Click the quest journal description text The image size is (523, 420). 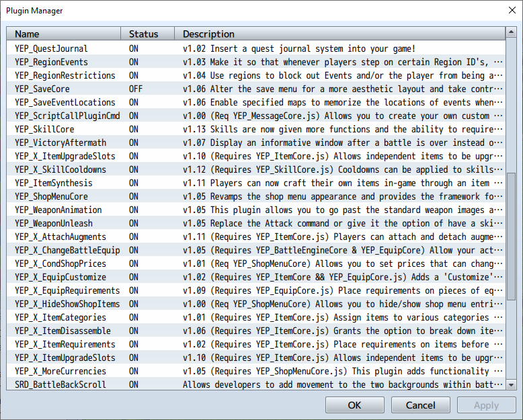(299, 48)
